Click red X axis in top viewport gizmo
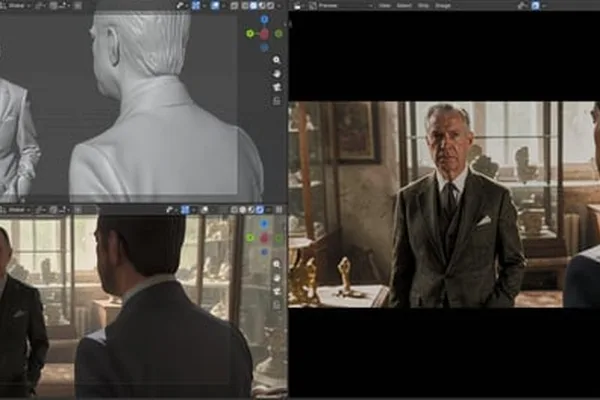The width and height of the screenshot is (600, 400). [264, 34]
